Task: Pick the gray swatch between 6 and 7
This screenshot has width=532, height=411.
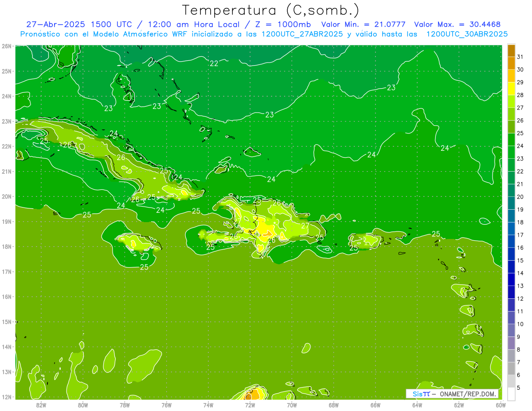Action: click(511, 368)
